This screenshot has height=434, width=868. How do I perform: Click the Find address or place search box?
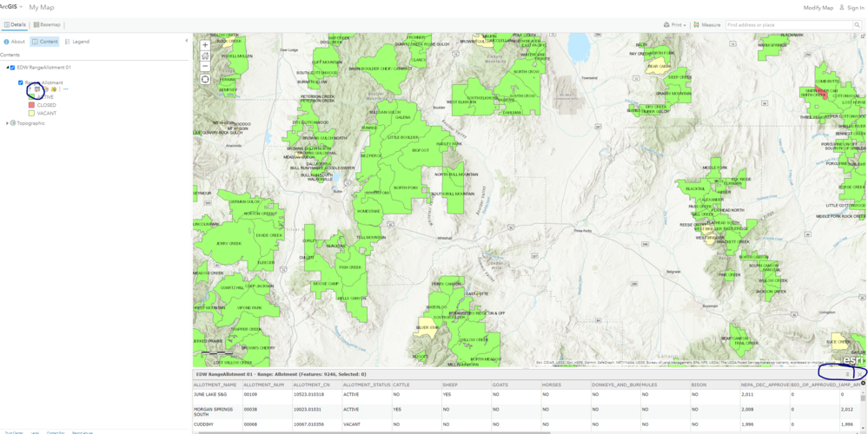[x=788, y=25]
